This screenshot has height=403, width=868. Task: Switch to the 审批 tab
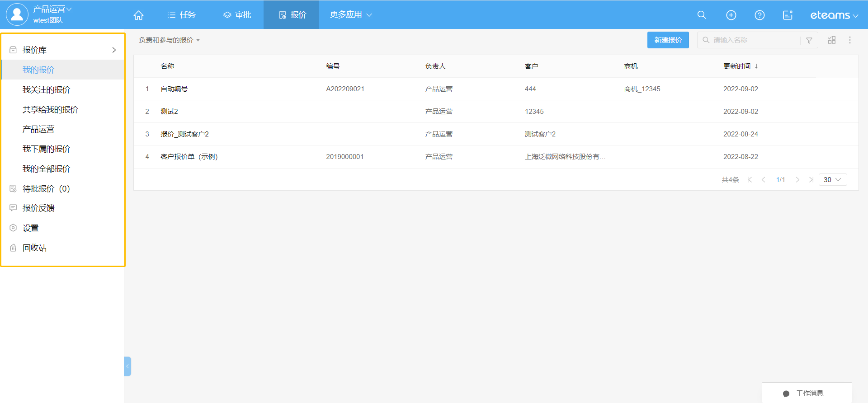click(237, 15)
